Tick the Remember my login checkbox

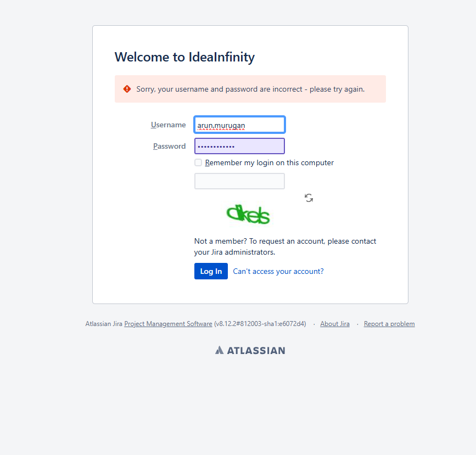coord(198,162)
